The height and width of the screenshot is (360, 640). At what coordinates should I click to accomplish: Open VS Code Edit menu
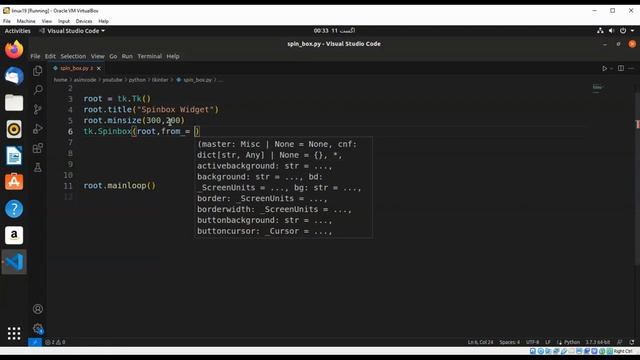coord(50,56)
